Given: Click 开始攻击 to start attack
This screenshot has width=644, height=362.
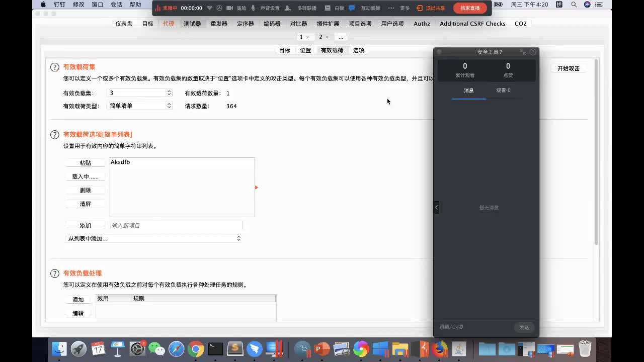Looking at the screenshot, I should click(x=569, y=68).
